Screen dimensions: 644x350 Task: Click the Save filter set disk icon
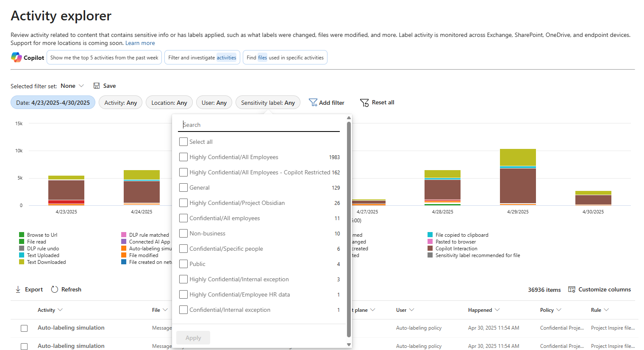97,86
